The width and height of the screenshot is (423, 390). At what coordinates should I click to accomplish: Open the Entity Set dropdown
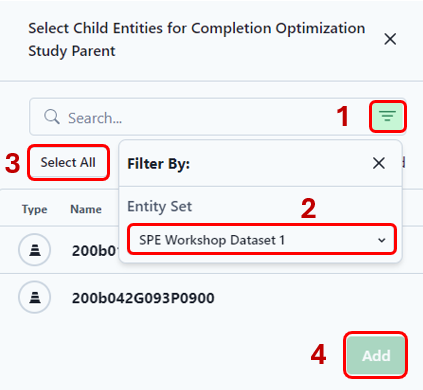tap(262, 240)
